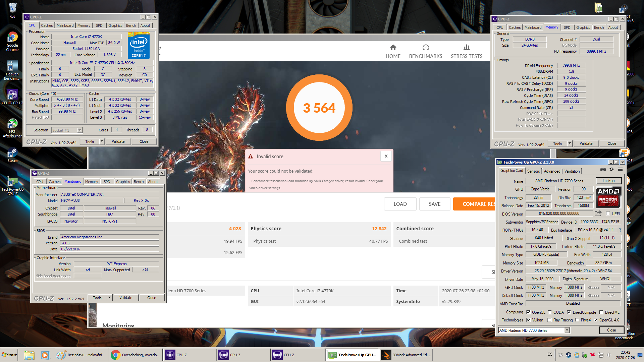Switch to the GPU-Z Advanced tab

[x=552, y=171]
